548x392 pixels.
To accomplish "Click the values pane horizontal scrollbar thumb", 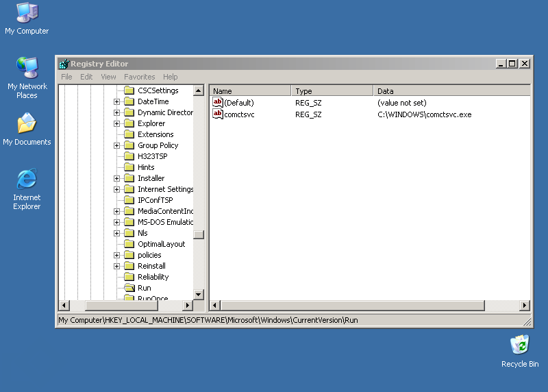I will tap(353, 306).
